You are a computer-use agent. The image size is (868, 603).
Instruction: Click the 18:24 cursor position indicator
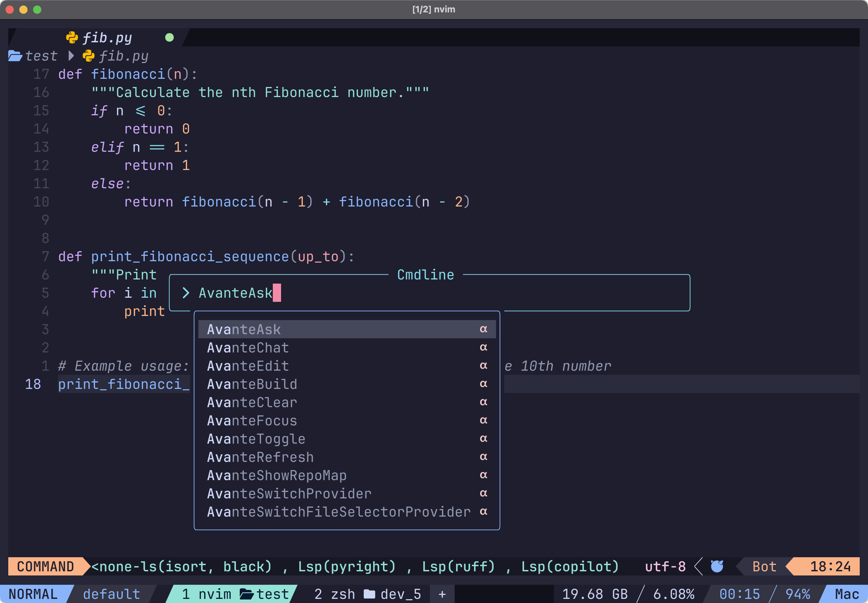830,567
